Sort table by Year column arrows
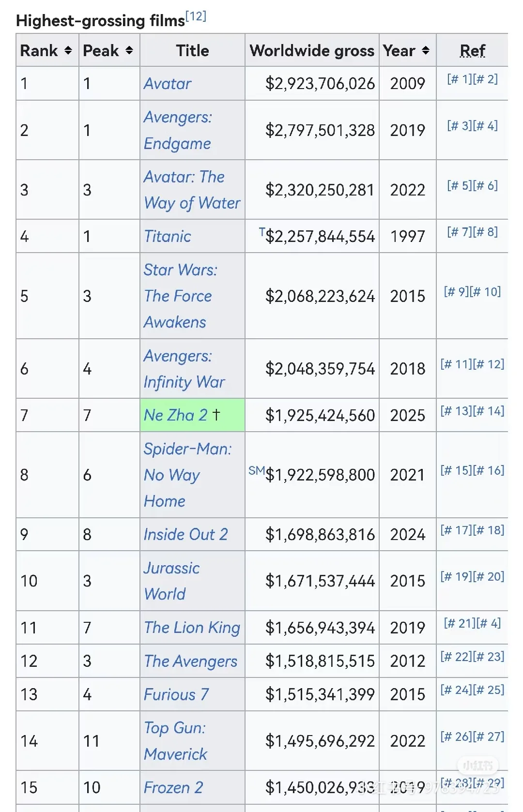 [x=426, y=50]
